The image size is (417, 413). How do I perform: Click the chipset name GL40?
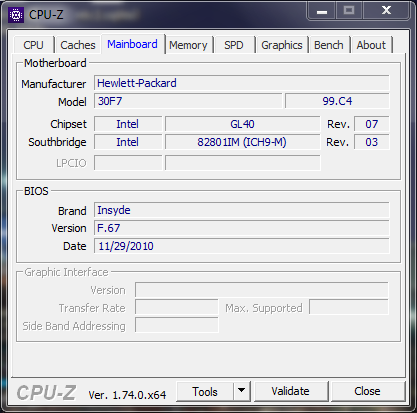243,124
